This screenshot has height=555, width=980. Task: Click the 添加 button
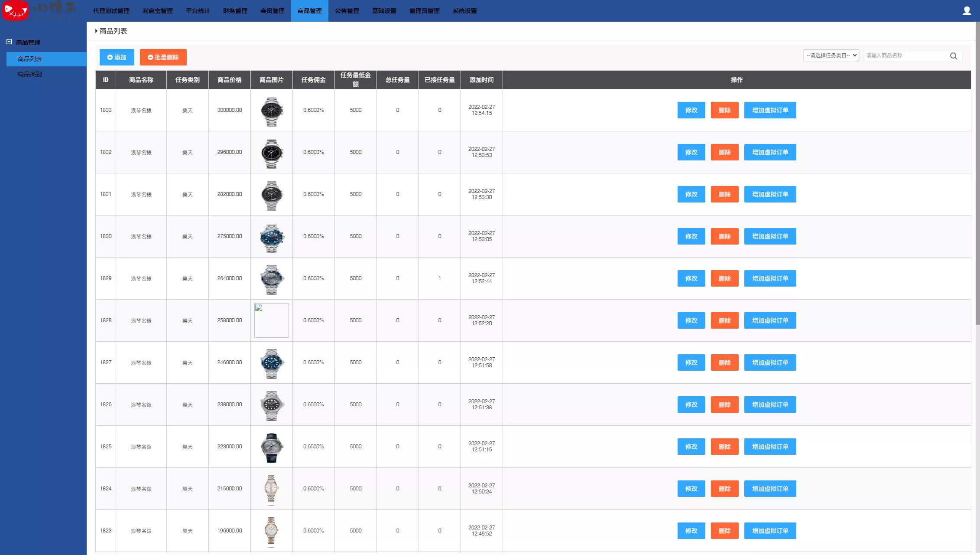click(x=117, y=57)
